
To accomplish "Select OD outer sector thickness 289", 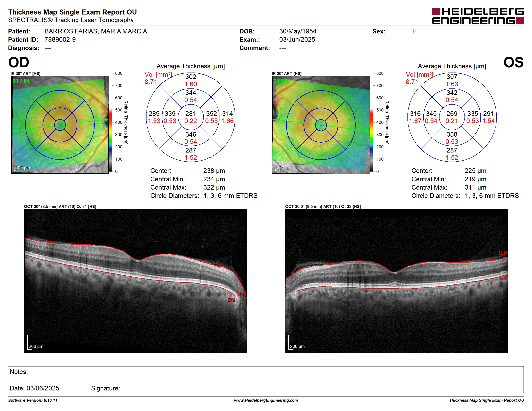I will pos(154,114).
